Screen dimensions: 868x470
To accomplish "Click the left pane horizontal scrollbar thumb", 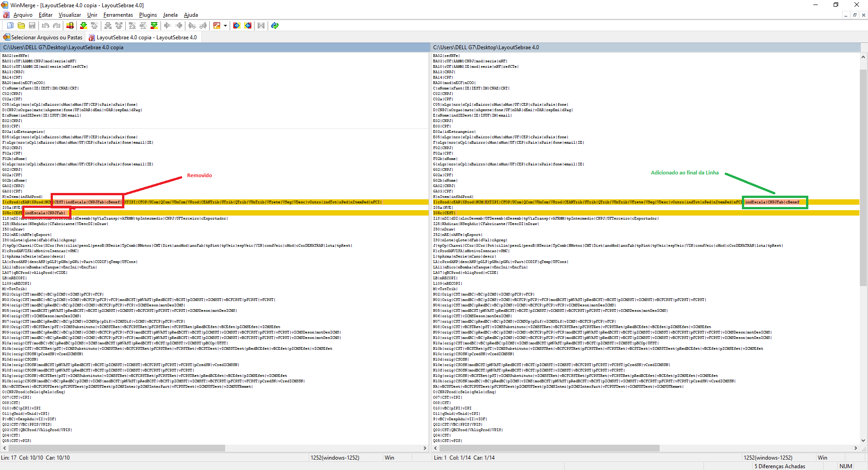I will pos(117,448).
